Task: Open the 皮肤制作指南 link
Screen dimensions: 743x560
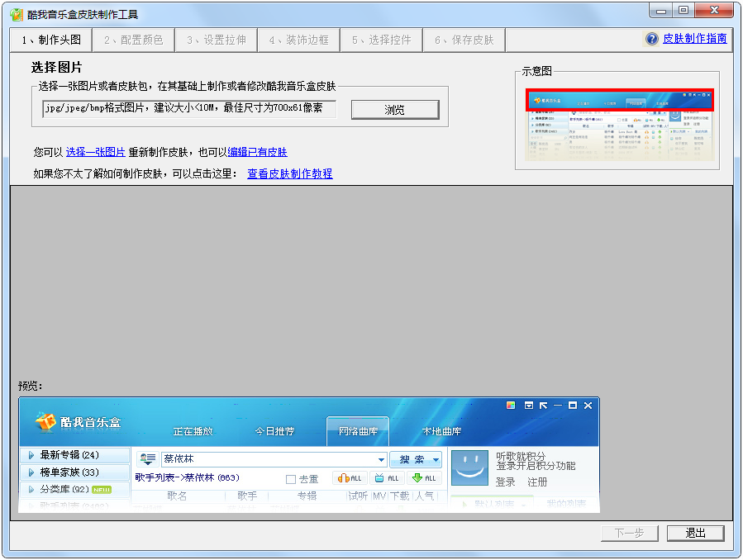Action: [x=695, y=38]
